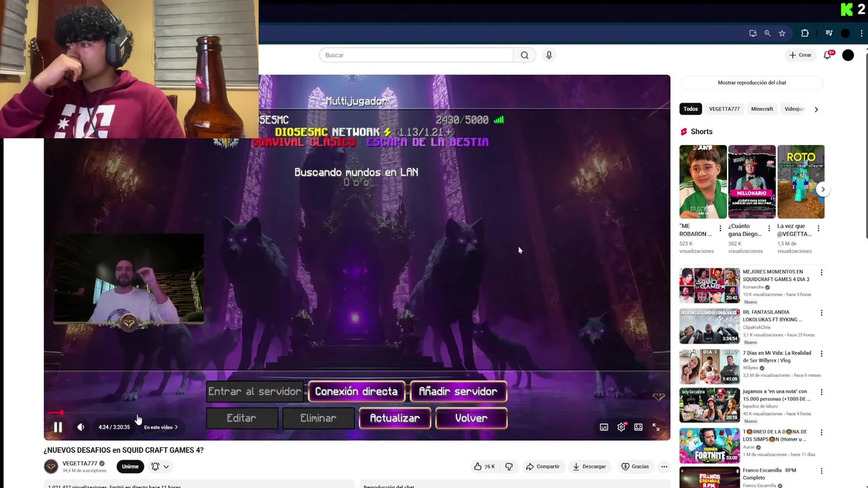Open video player settings gear

click(621, 427)
